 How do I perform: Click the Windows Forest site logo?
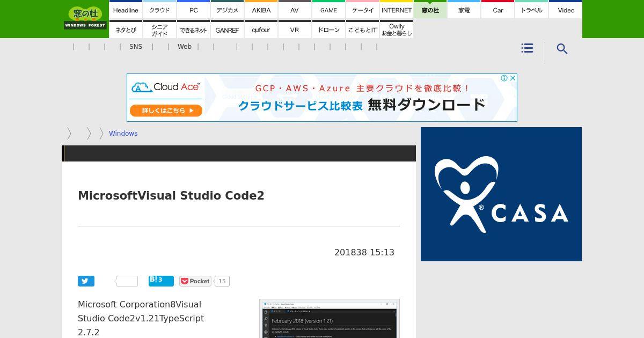pyautogui.click(x=85, y=18)
